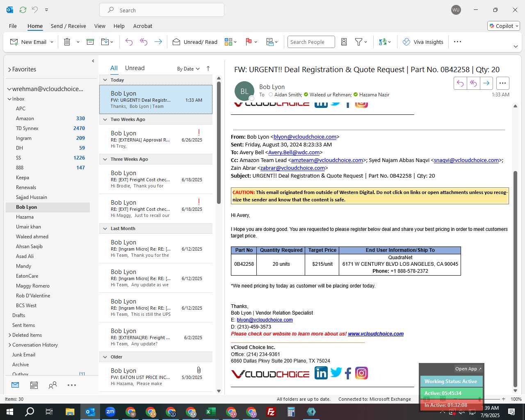
Task: Forward the message from the reading pane
Action: coord(486,83)
